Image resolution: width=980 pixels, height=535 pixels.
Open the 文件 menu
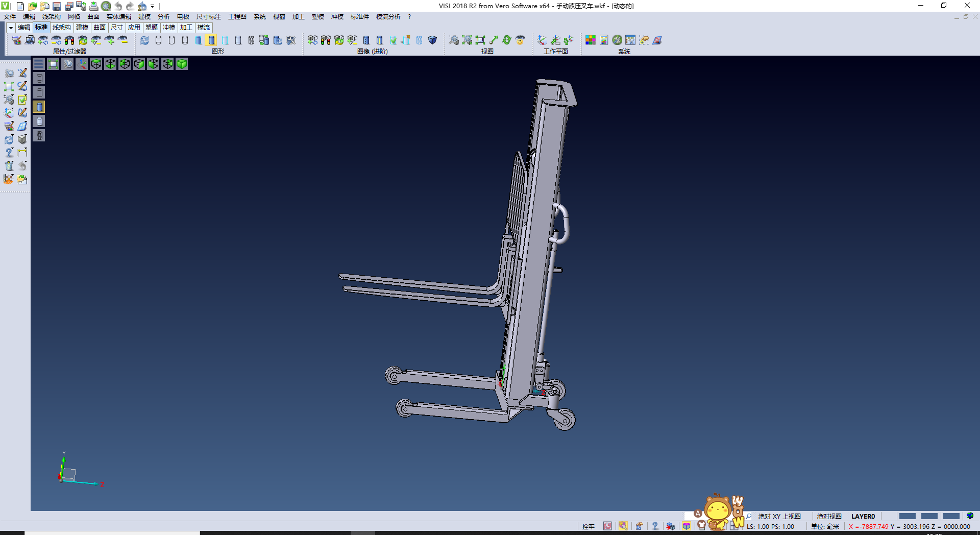[10, 17]
